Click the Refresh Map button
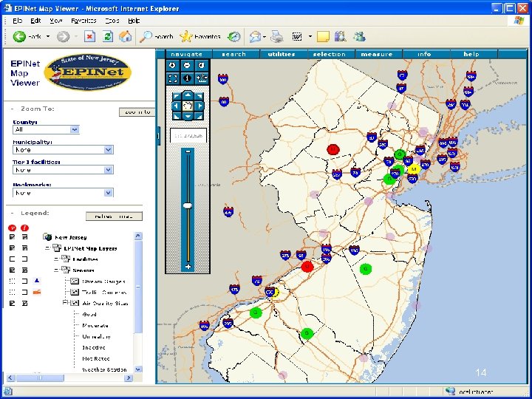The height and width of the screenshot is (399, 532). click(x=114, y=216)
